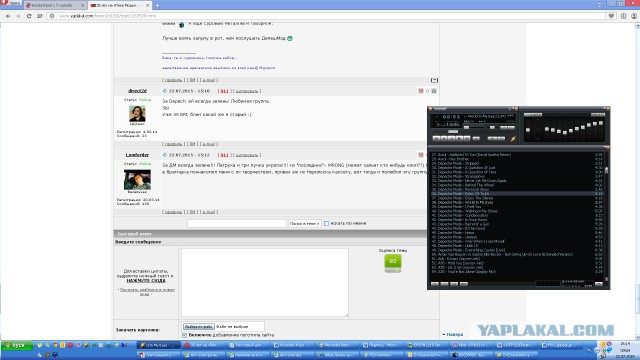Viewport: 640px width, 360px height.
Task: Click the green topic rating 92 button
Action: 393,262
